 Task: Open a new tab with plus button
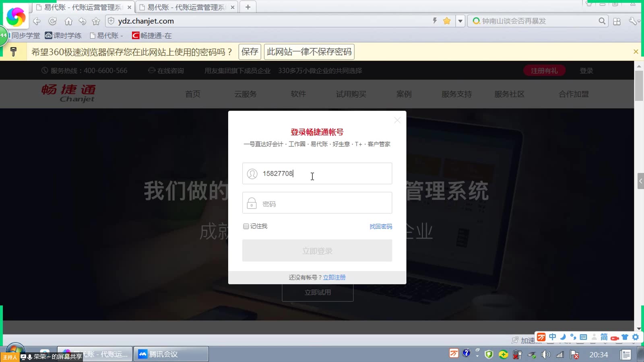point(248,7)
